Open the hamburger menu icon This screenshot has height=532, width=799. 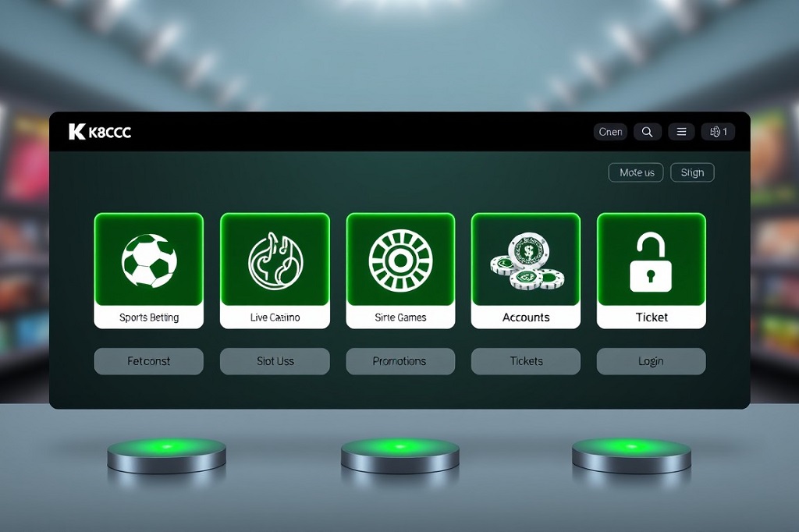pos(681,132)
